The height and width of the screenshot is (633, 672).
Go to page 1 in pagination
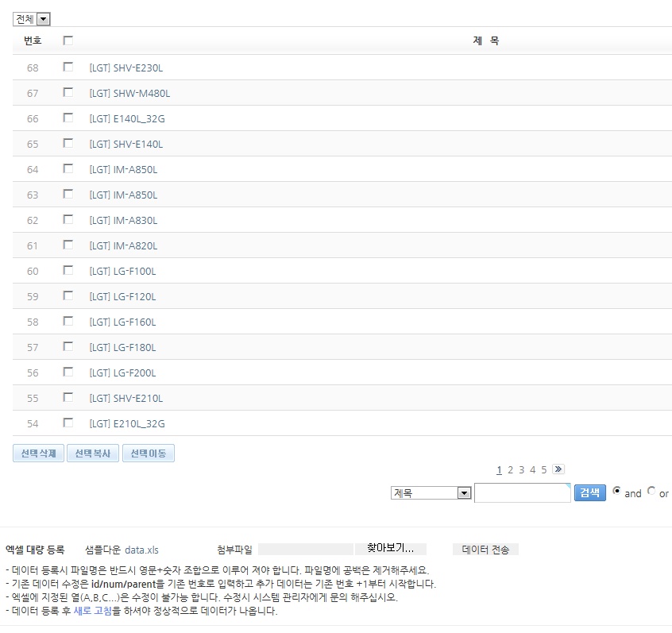pos(500,469)
